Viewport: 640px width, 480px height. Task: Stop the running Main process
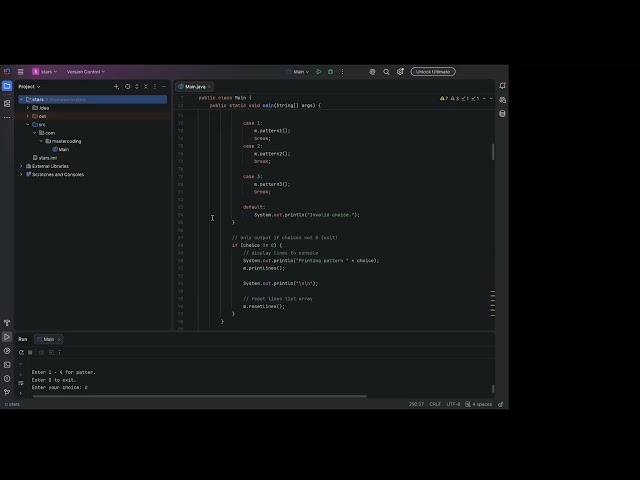[30, 353]
